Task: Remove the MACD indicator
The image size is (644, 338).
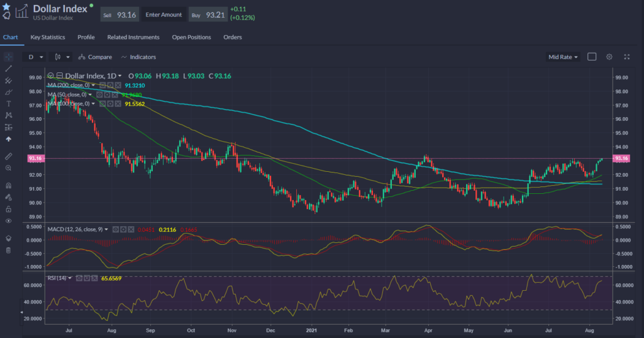Action: tap(131, 230)
